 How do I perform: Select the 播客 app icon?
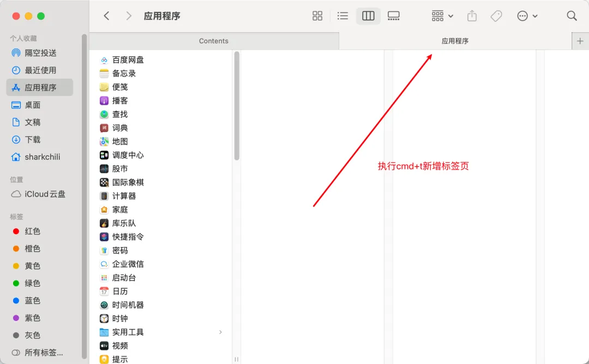[104, 101]
